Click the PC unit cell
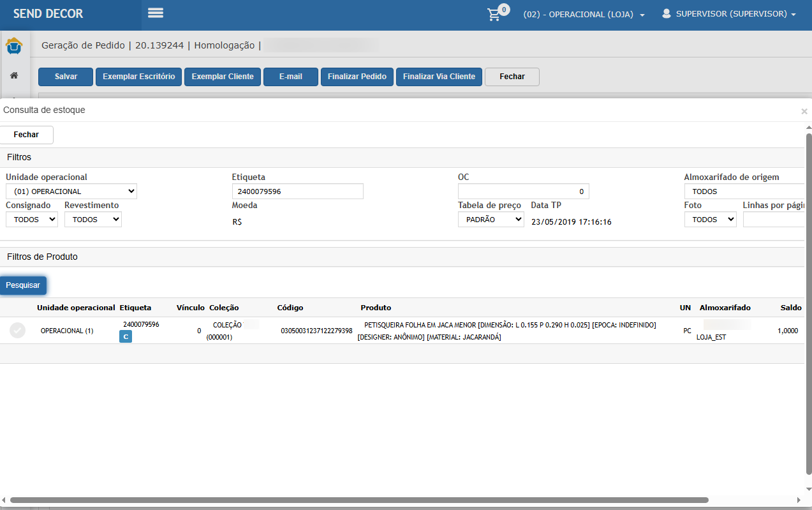The image size is (812, 510). tap(687, 331)
